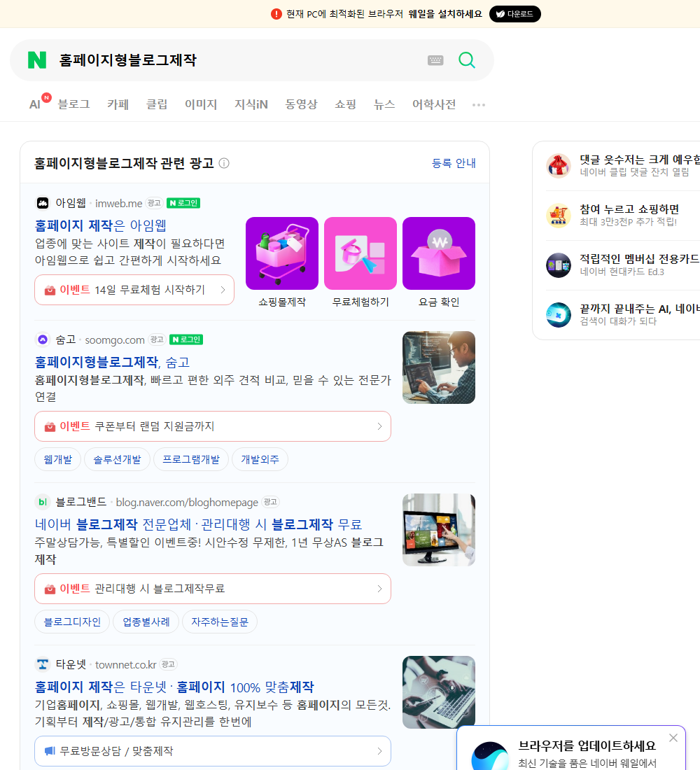
Task: Open 홈페이지 제작은 타운넷 ad title
Action: click(x=174, y=687)
